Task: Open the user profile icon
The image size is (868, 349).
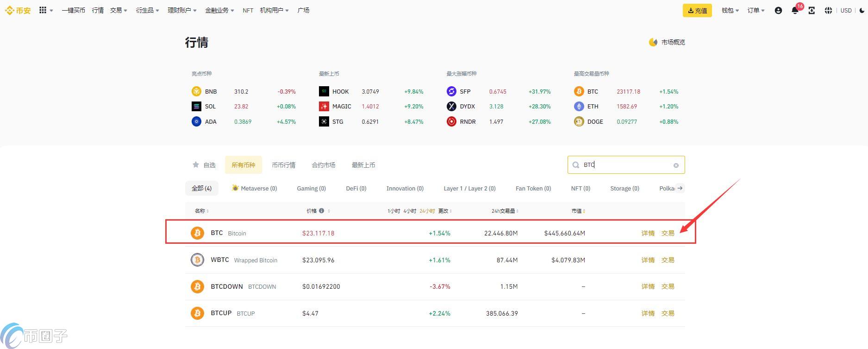Action: (778, 10)
